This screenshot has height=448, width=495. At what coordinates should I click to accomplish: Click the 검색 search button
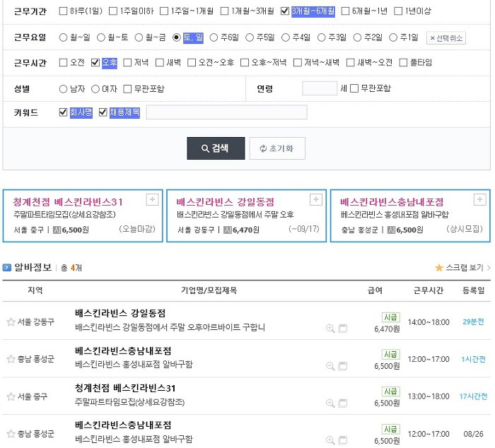[216, 148]
